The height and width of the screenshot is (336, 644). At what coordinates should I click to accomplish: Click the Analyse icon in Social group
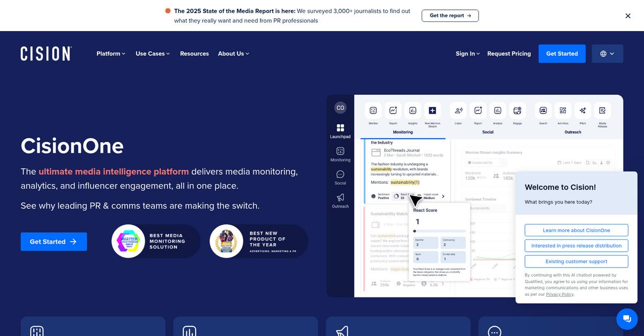click(498, 110)
